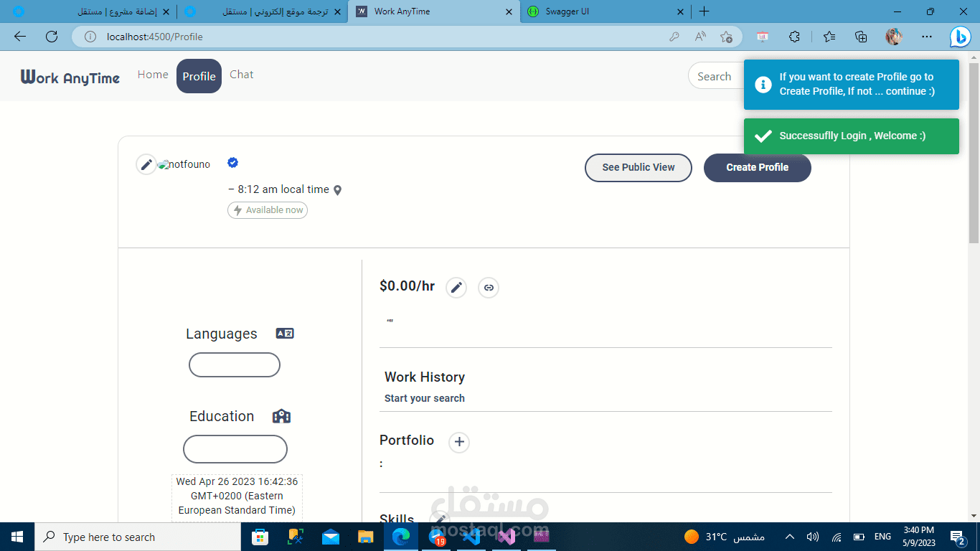
Task: Dismiss the Successfully Login notification
Action: 852,136
